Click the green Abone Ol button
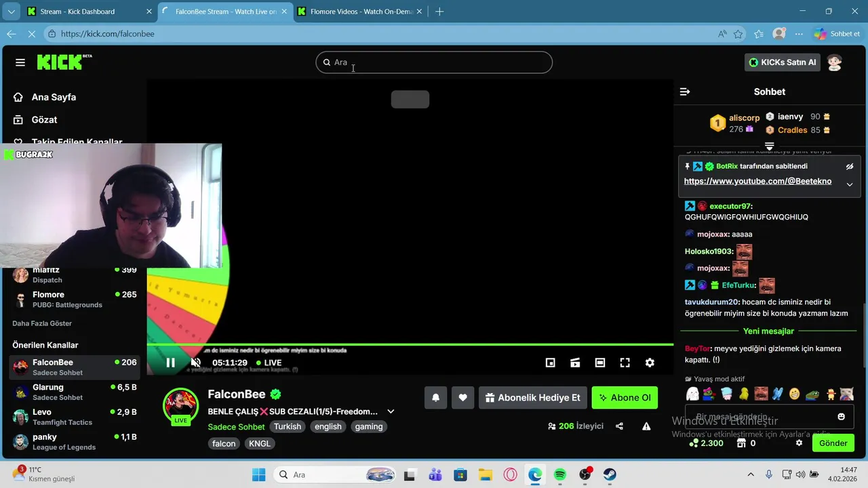This screenshot has width=868, height=488. pos(625,398)
